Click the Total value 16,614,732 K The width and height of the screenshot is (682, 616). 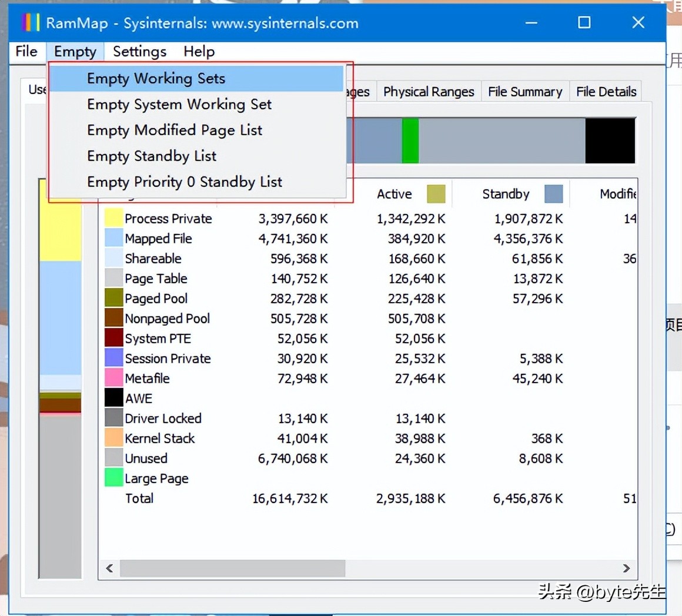click(290, 498)
